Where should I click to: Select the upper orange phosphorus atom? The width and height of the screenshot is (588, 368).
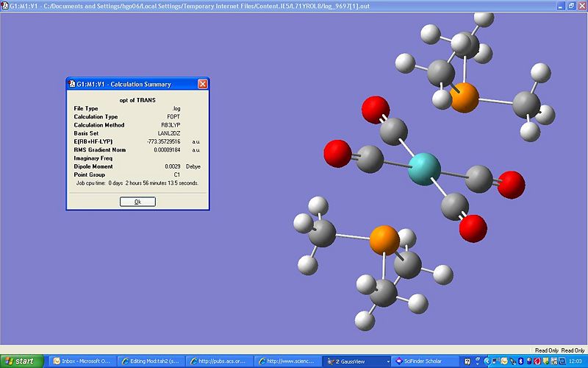(x=465, y=97)
